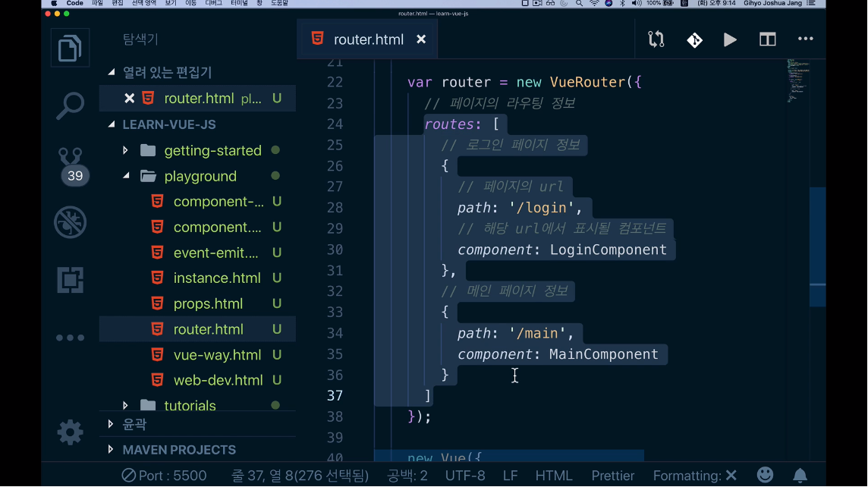Open the Explorer view in activity bar
Viewport: 868px width, 487px height.
70,49
